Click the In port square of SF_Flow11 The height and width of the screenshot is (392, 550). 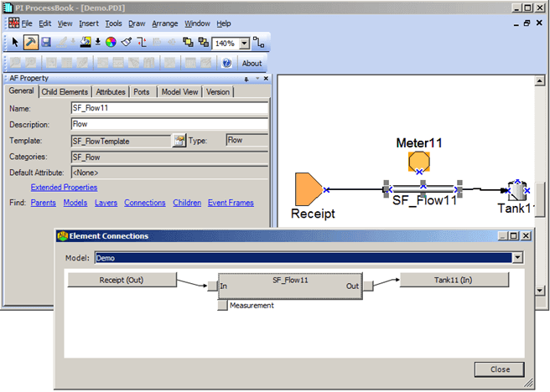[213, 286]
